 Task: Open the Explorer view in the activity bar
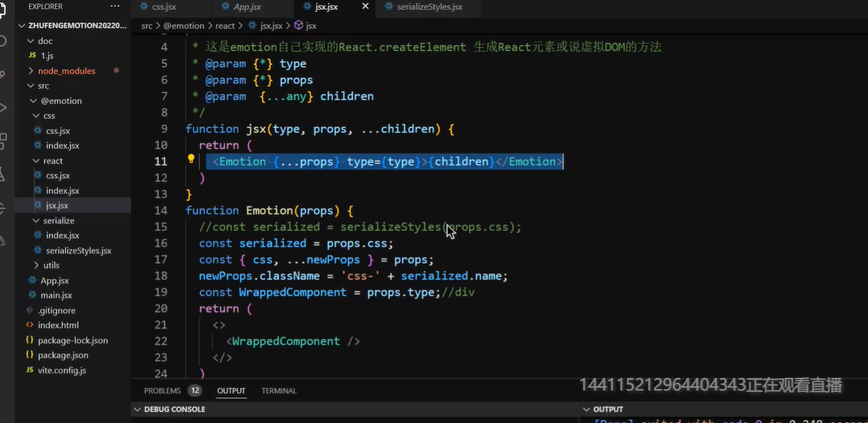(3, 10)
